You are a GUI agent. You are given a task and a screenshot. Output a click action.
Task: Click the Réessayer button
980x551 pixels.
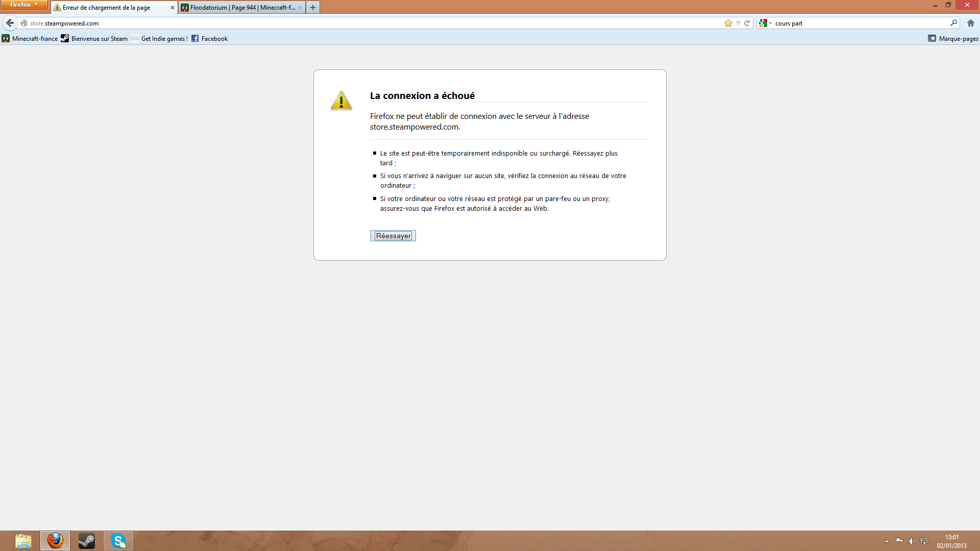tap(393, 236)
